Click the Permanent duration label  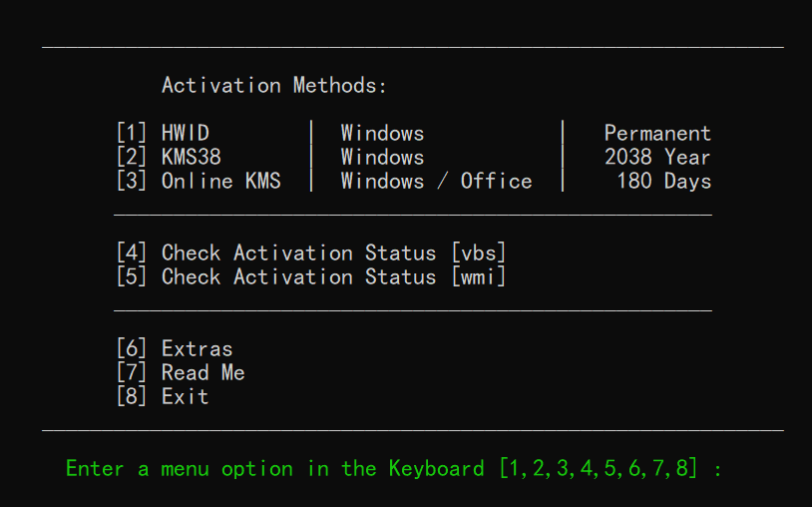[657, 134]
